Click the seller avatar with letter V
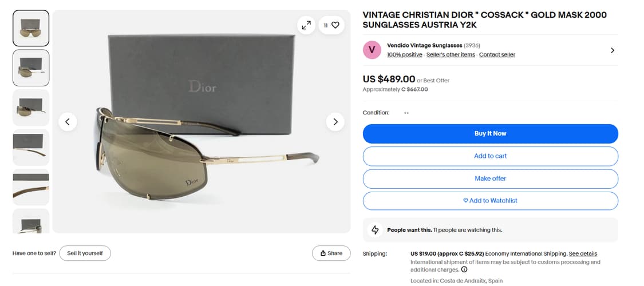 [372, 50]
